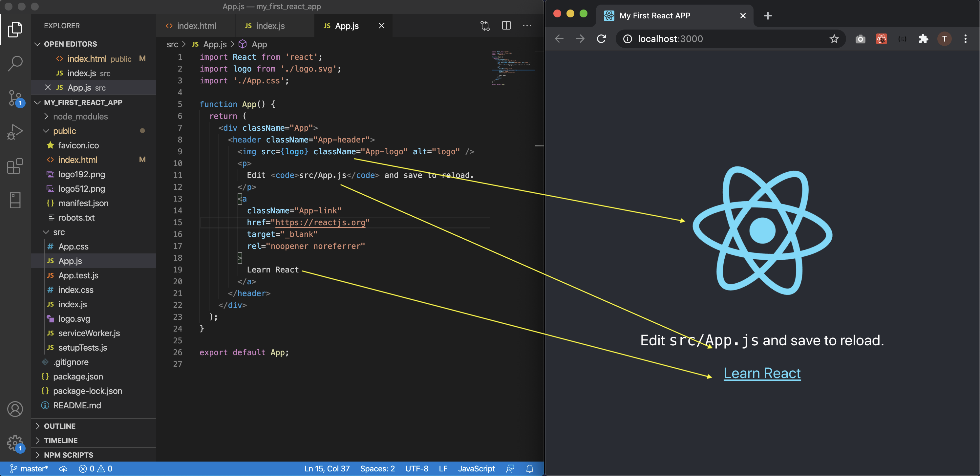The width and height of the screenshot is (980, 476).
Task: Click the React DevTools extension icon
Action: pos(882,39)
